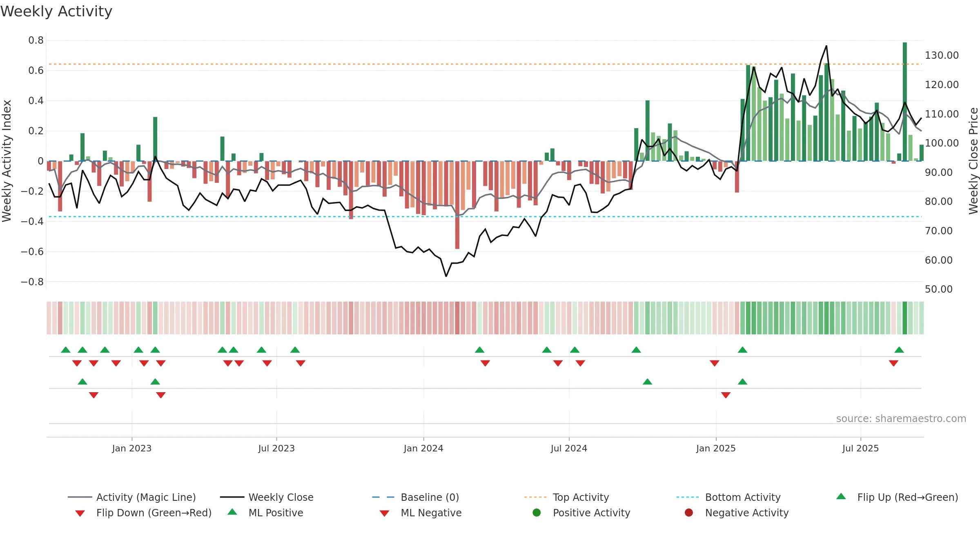Screen dimensions: 980x551
Task: Toggle the Flip Up (Red→Green) legend entry
Action: (897, 497)
